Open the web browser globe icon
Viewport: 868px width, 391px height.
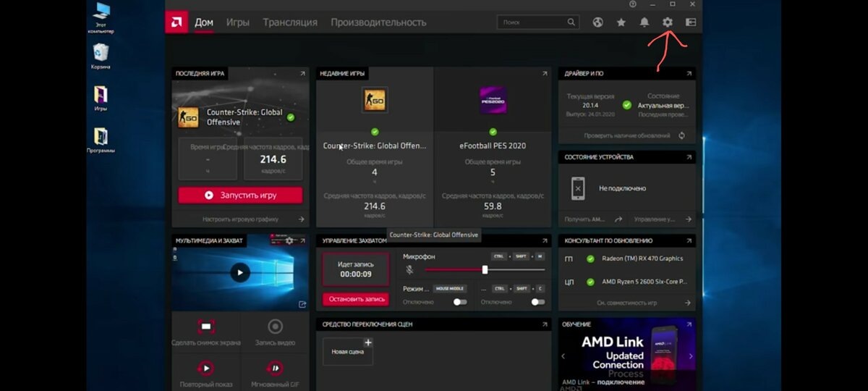(x=598, y=22)
